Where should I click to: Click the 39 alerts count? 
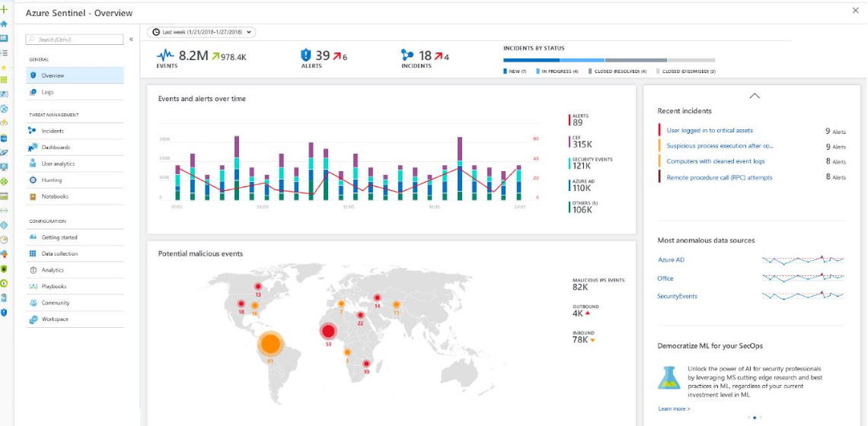pos(323,56)
